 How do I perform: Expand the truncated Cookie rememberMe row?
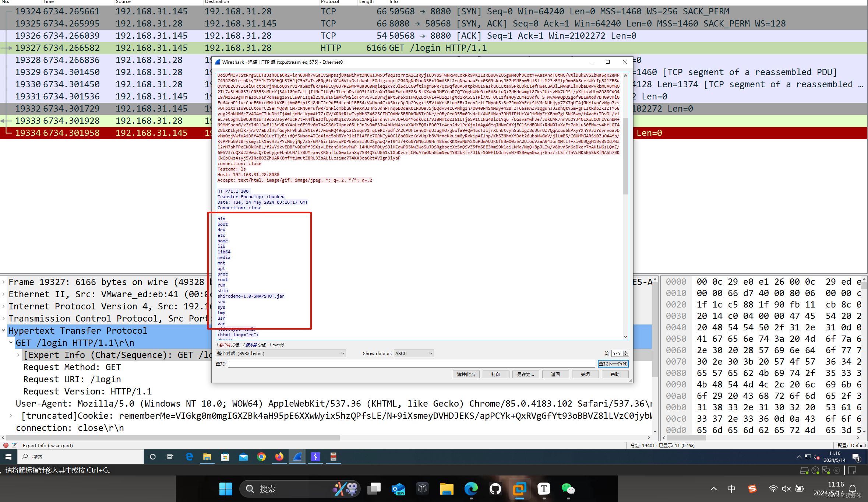(11, 416)
